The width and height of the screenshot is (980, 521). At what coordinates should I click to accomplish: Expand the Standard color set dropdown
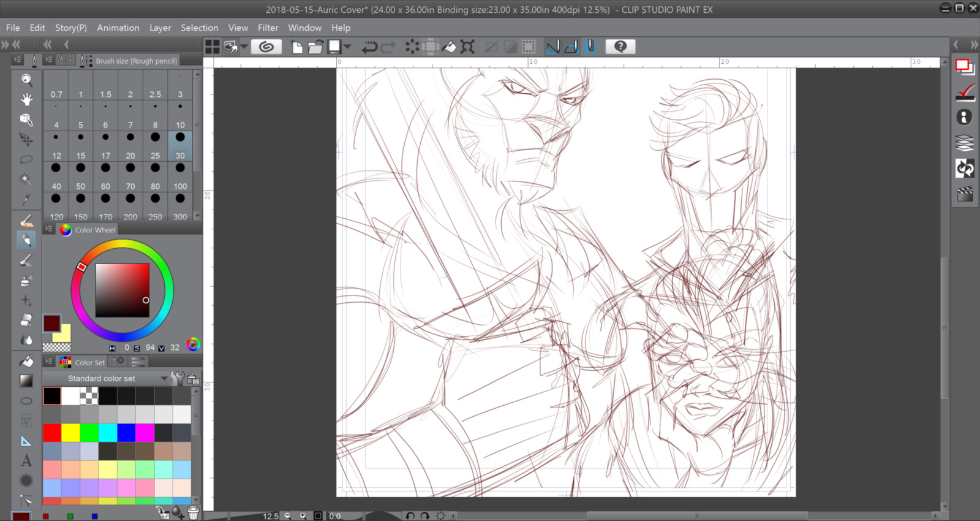(x=164, y=378)
